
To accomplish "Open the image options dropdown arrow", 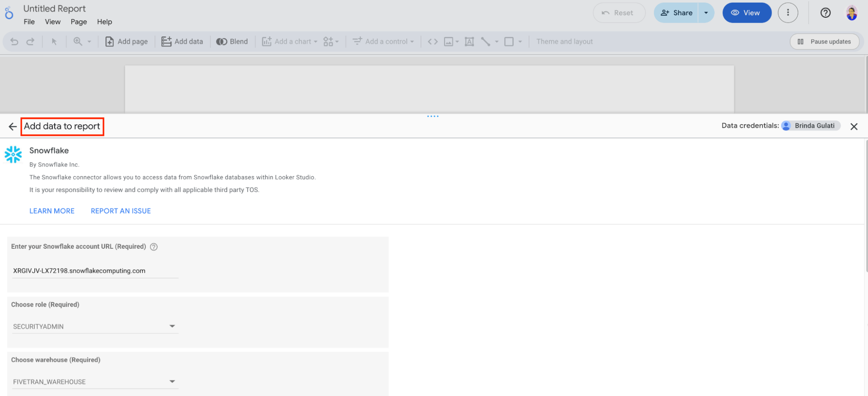I will click(457, 42).
